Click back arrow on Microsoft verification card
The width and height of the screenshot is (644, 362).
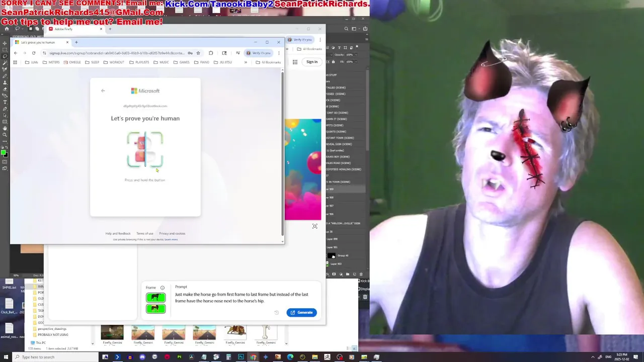[x=103, y=91]
